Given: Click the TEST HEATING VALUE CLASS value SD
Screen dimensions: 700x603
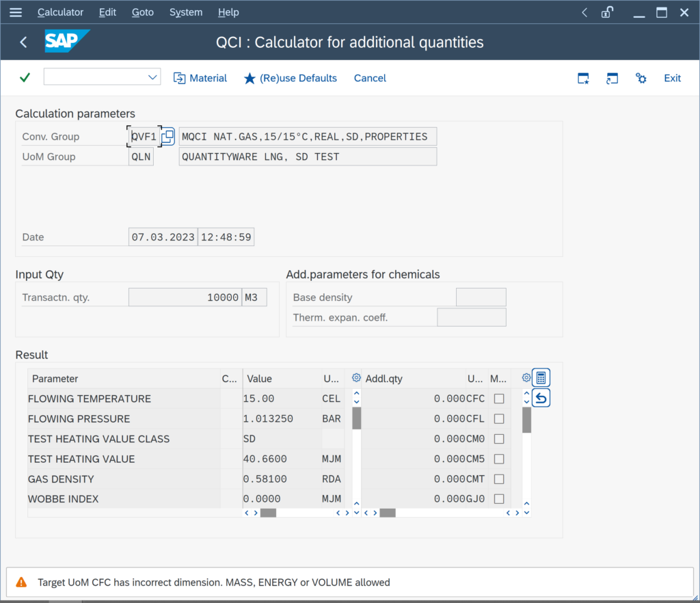Looking at the screenshot, I should coord(281,439).
